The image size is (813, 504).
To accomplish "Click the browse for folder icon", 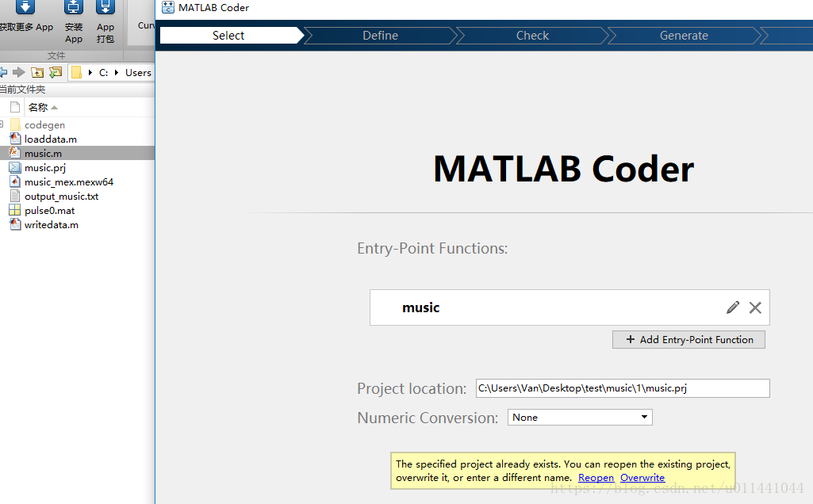I will pos(56,73).
